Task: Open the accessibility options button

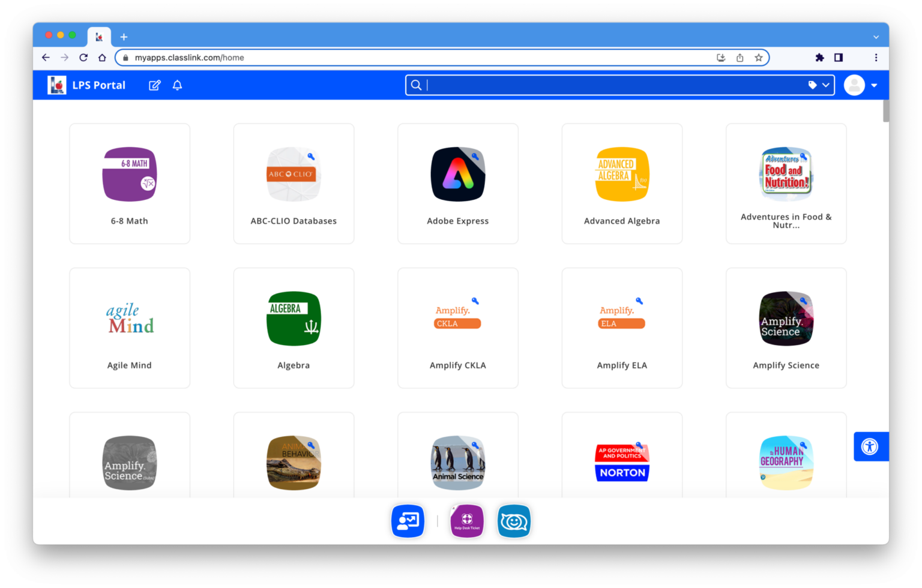Action: click(870, 446)
